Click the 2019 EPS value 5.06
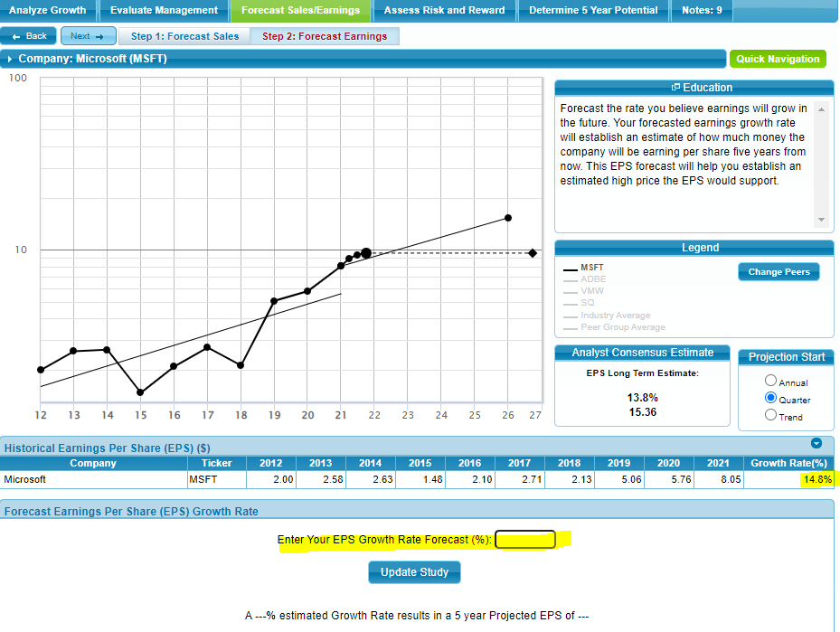 click(618, 479)
